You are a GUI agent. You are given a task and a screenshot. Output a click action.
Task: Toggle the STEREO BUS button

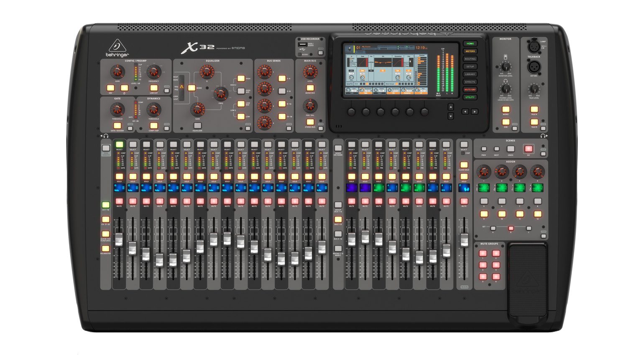pos(310,122)
